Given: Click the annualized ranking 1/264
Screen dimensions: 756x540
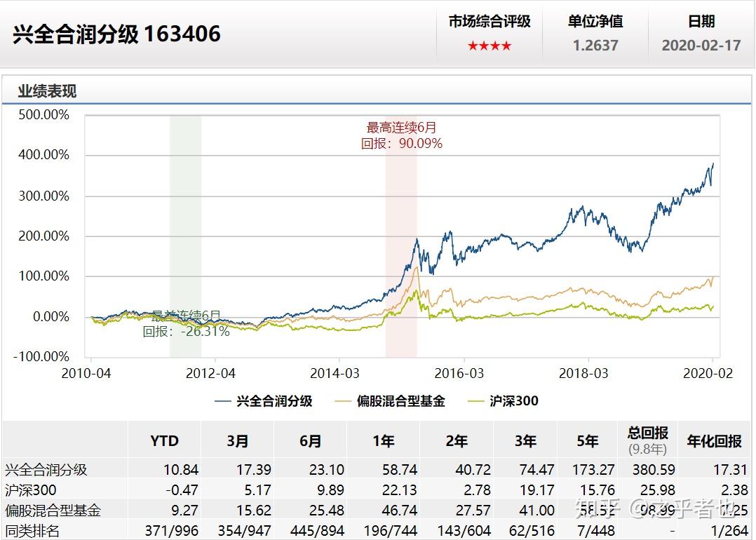Looking at the screenshot, I should click(x=729, y=532).
